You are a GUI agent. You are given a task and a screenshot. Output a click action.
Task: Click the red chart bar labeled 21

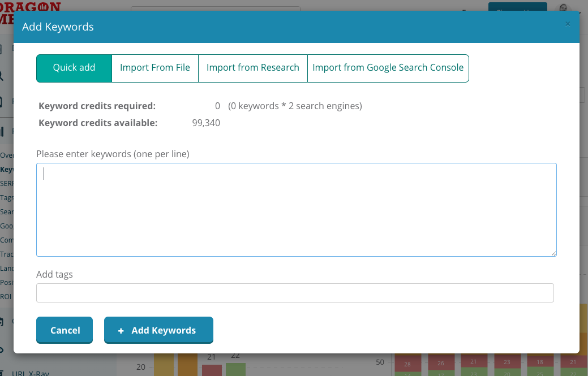212,370
